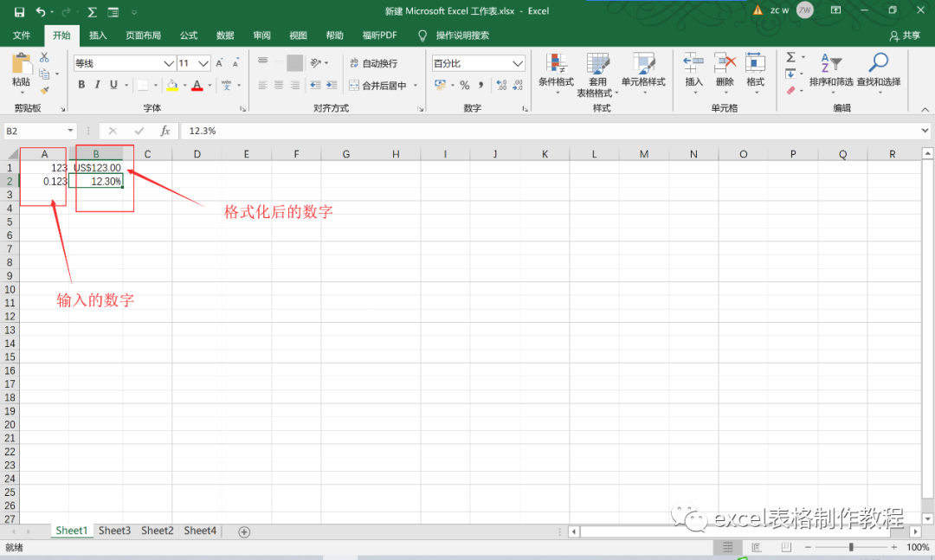Click the 共享 share button
The image size is (935, 560).
(905, 35)
